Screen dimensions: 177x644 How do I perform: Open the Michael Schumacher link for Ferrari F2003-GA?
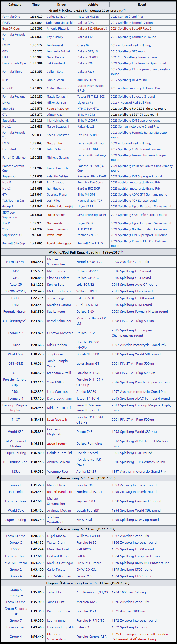click(x=56, y=262)
